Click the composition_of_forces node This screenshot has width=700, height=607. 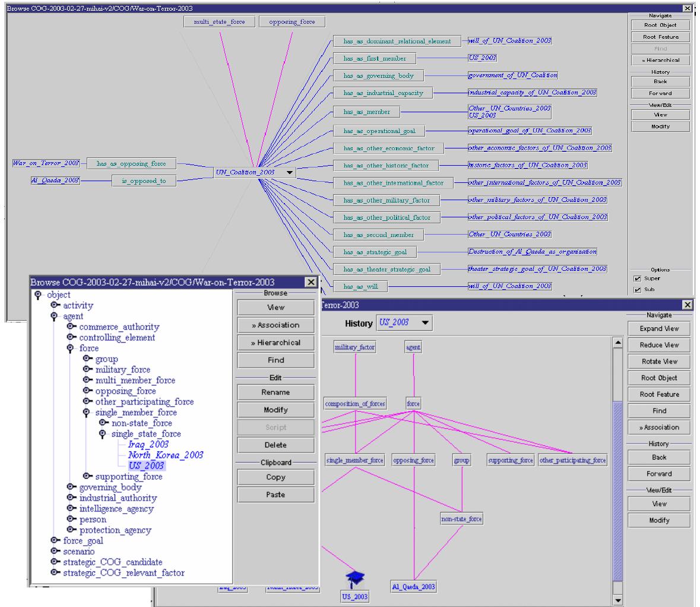coord(355,404)
